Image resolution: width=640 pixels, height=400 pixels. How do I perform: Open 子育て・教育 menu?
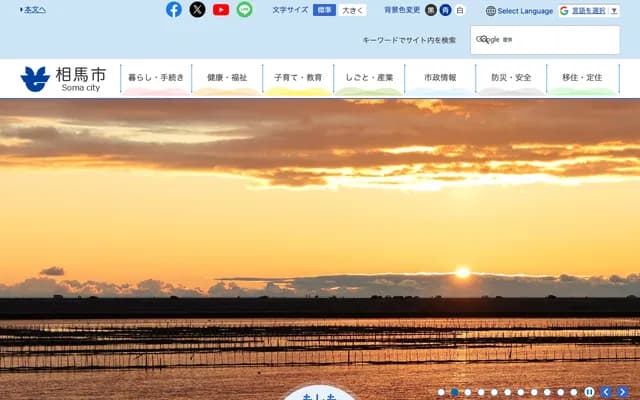pos(298,79)
